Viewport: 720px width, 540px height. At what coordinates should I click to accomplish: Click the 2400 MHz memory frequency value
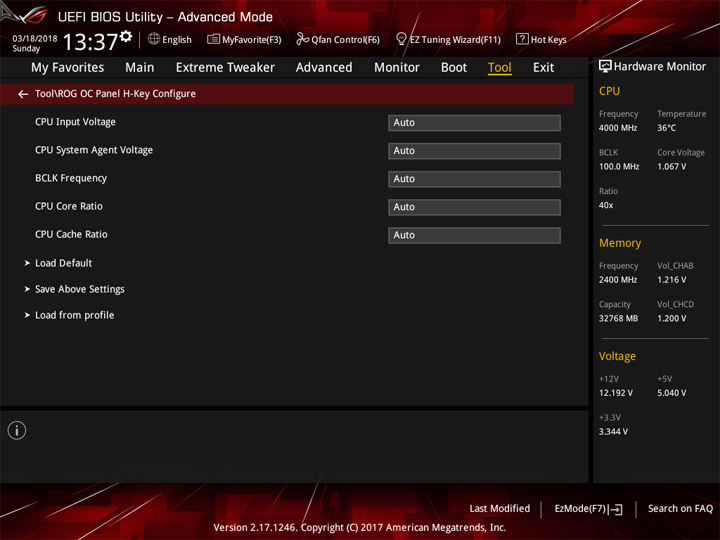click(x=618, y=280)
